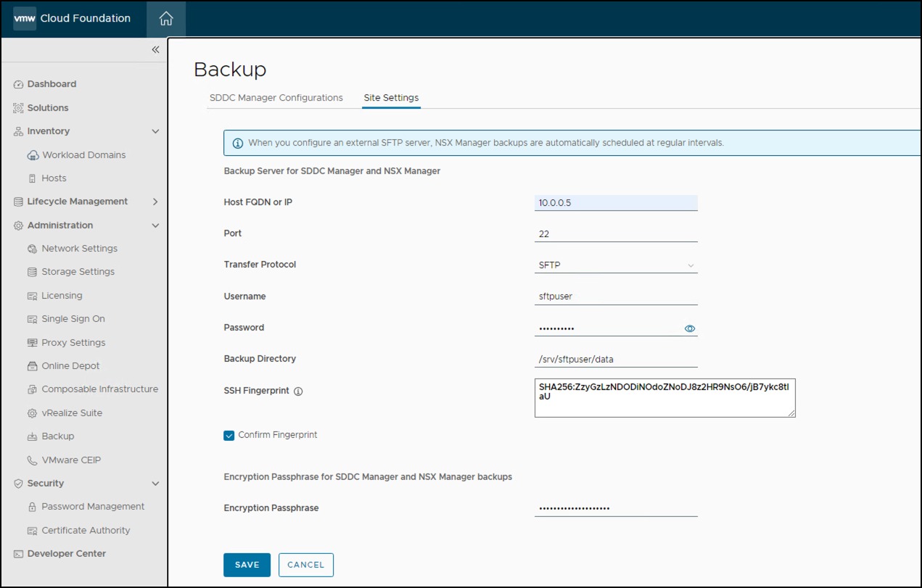Click the Solutions icon in sidebar

(18, 108)
